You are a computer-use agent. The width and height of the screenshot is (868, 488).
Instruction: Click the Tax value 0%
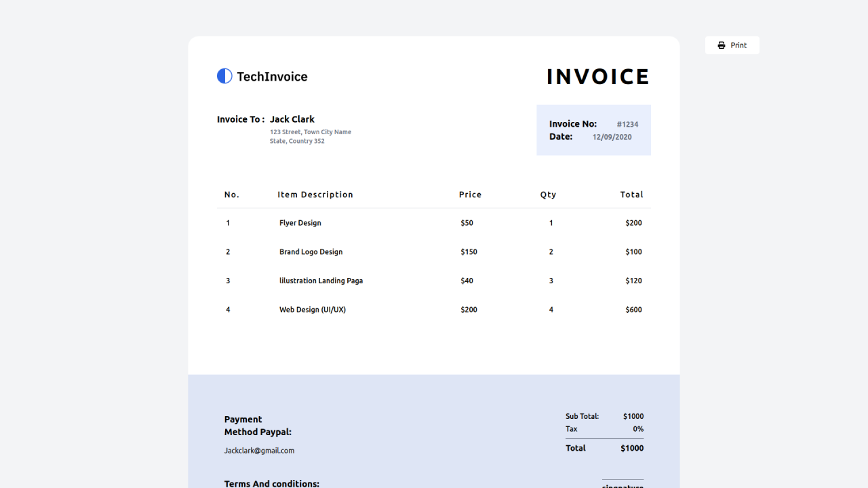[638, 429]
